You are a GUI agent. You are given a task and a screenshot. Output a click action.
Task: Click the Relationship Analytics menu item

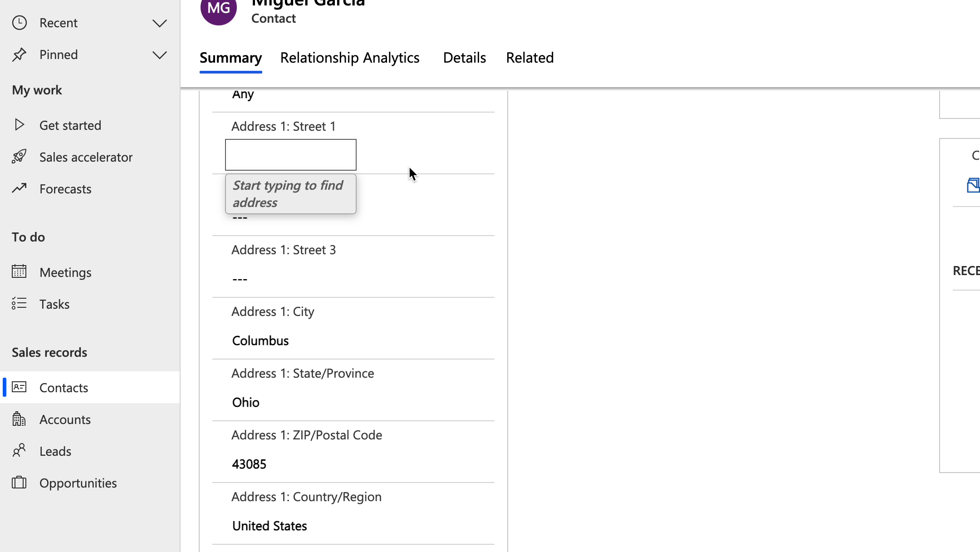(x=349, y=57)
